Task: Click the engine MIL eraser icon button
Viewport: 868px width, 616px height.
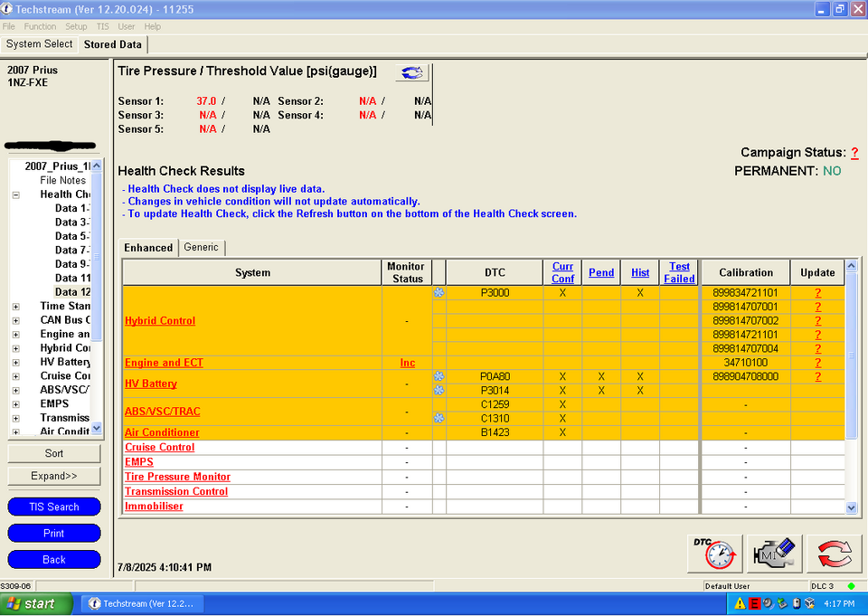Action: (x=774, y=554)
